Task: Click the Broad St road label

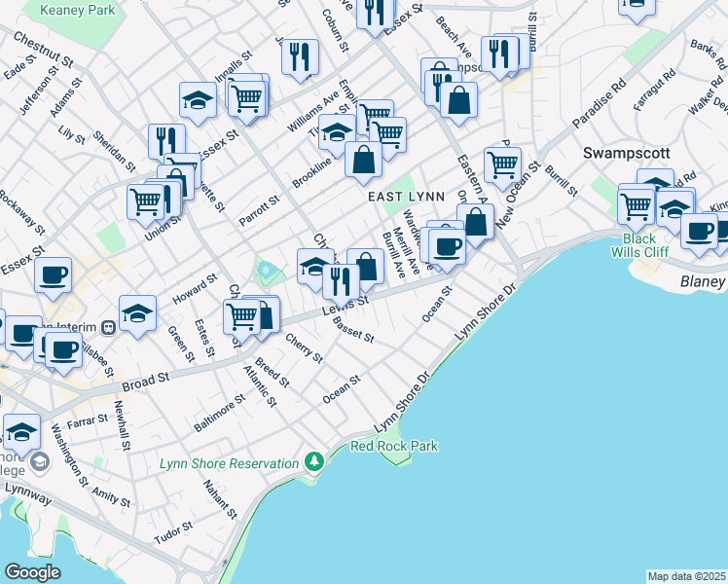Action: pos(145,383)
